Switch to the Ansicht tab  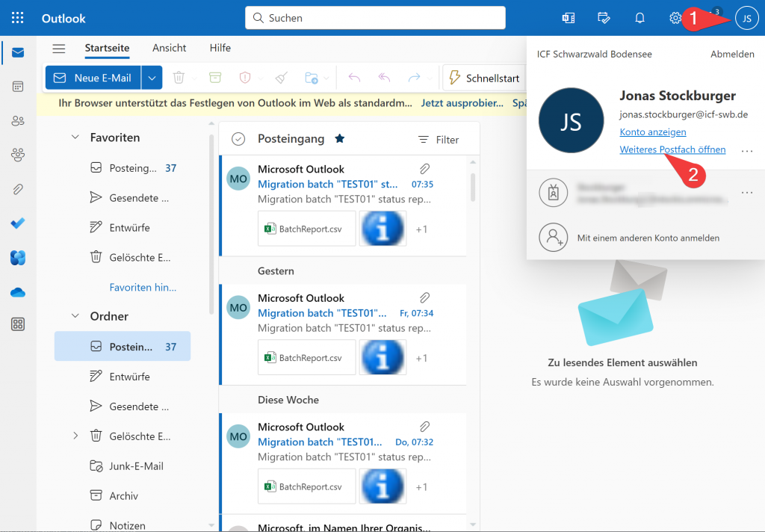click(170, 48)
